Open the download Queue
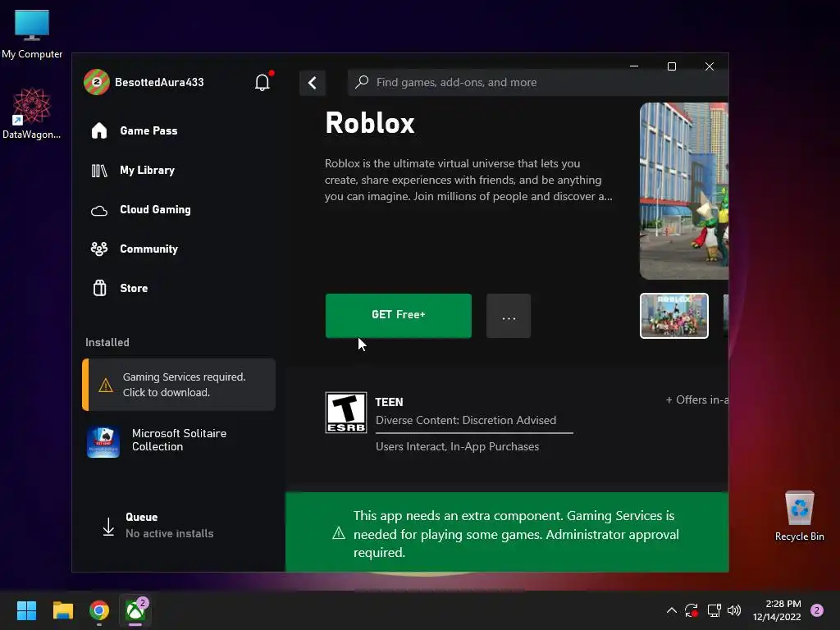The height and width of the screenshot is (630, 840). coord(158,526)
